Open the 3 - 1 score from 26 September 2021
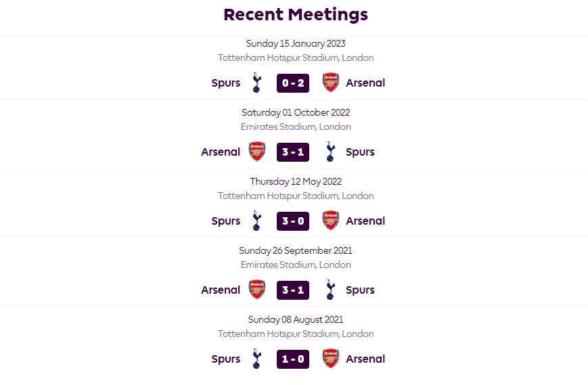The height and width of the screenshot is (385, 588). (x=293, y=290)
